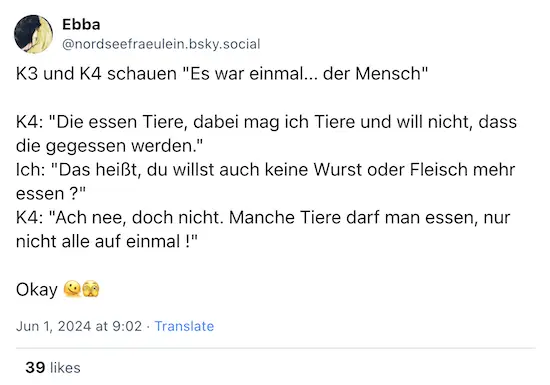Click the Translate link
Image resolution: width=550 pixels, height=385 pixels.
pyautogui.click(x=184, y=326)
